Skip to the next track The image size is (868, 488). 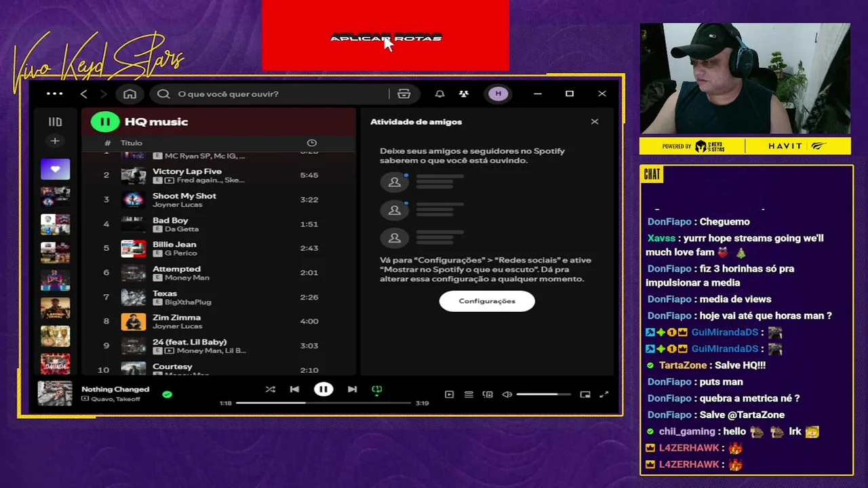[x=352, y=389]
